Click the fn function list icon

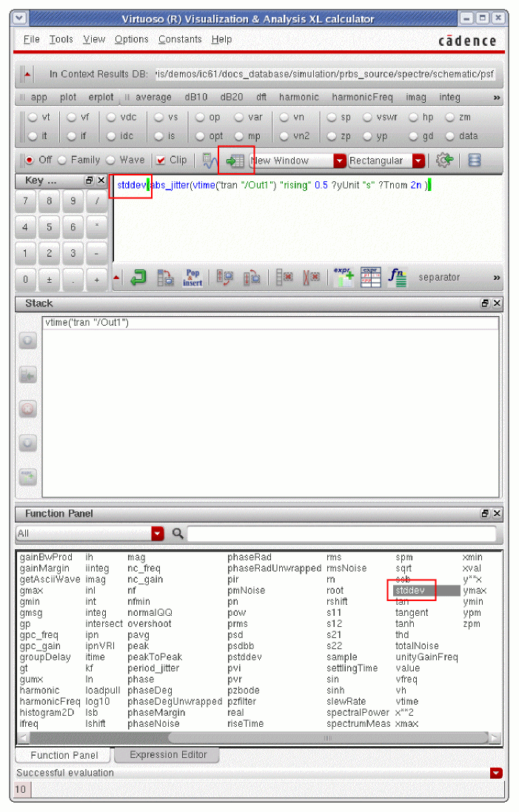click(398, 277)
